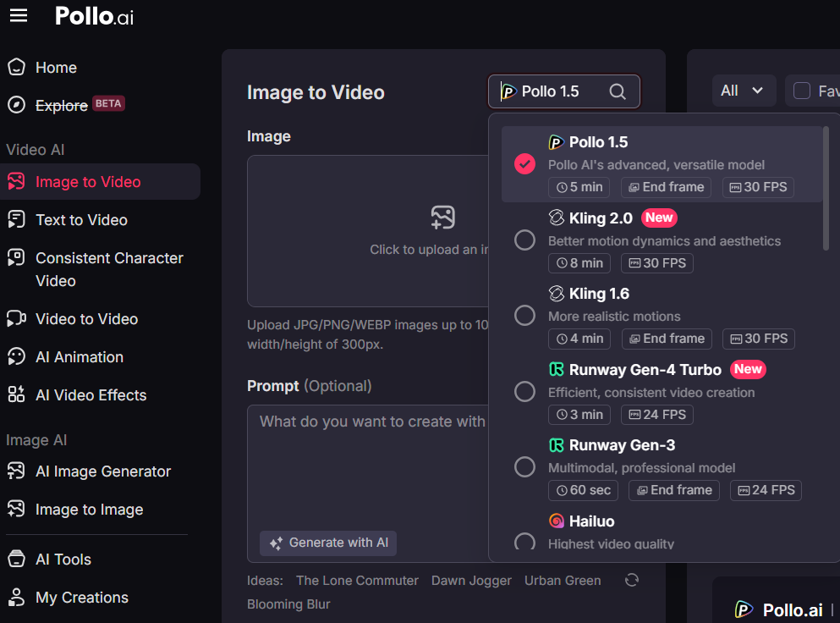Open Text to Video page
The image size is (840, 623).
click(x=81, y=220)
